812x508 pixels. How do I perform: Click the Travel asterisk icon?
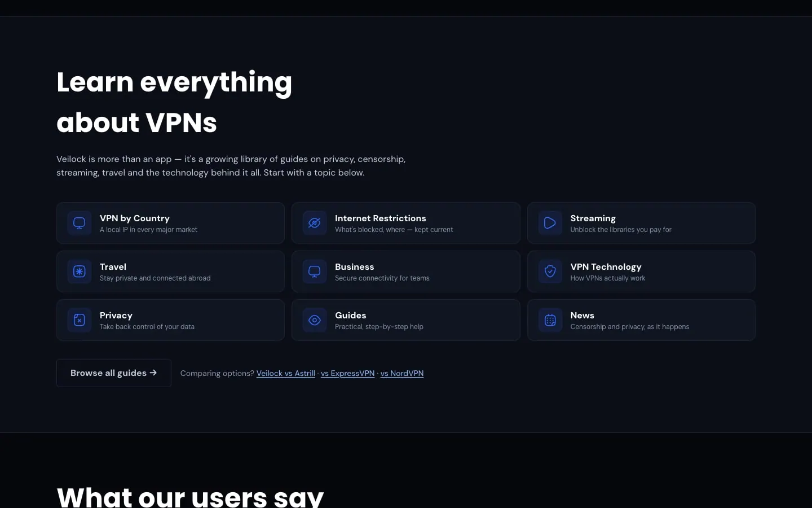pyautogui.click(x=80, y=271)
